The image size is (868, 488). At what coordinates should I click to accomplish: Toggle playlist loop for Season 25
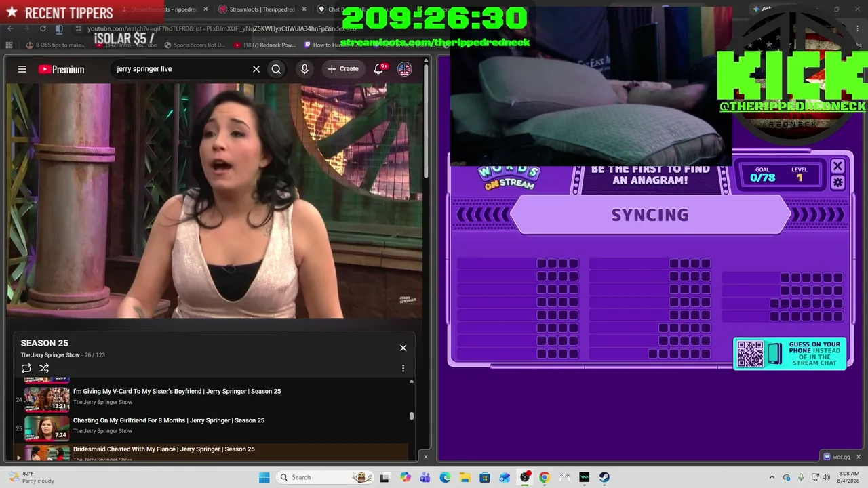[x=26, y=368]
